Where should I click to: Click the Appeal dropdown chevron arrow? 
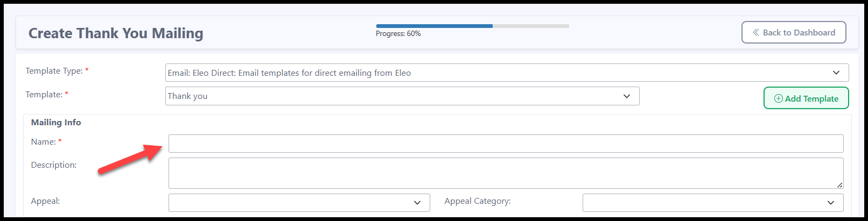[417, 203]
